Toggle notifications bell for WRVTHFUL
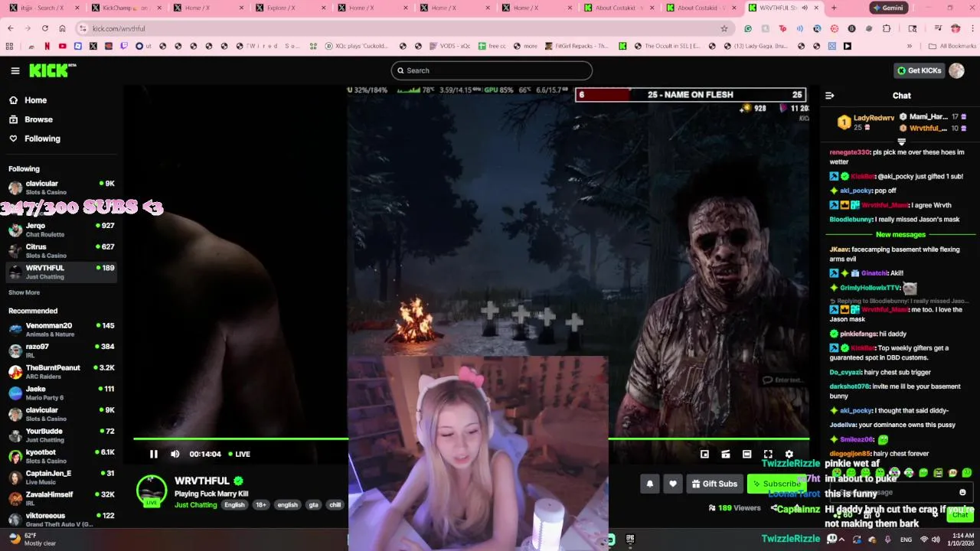The image size is (980, 551). [x=650, y=484]
